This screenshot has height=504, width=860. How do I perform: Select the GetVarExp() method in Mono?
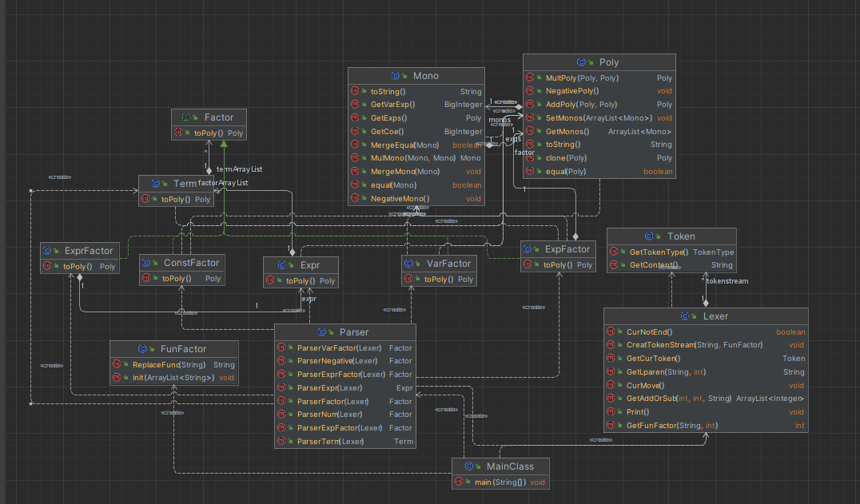(x=416, y=104)
